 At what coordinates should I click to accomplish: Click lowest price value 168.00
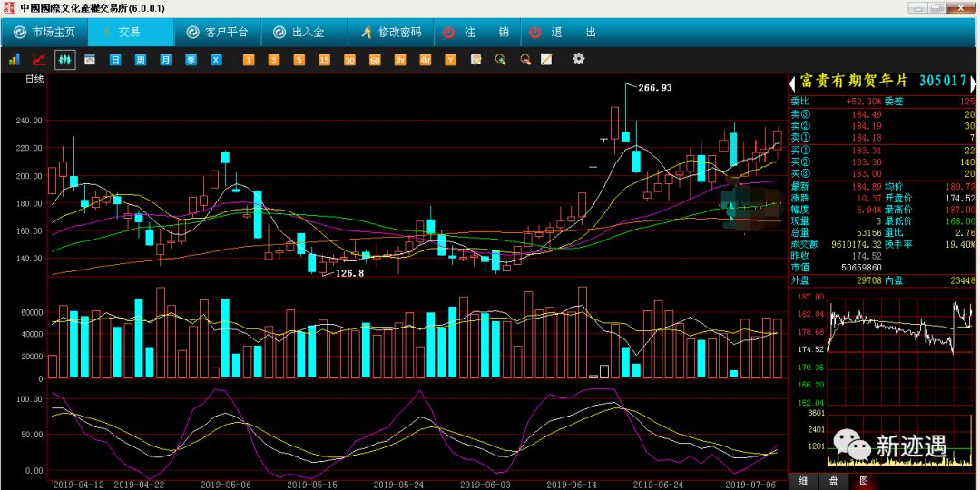pyautogui.click(x=961, y=221)
